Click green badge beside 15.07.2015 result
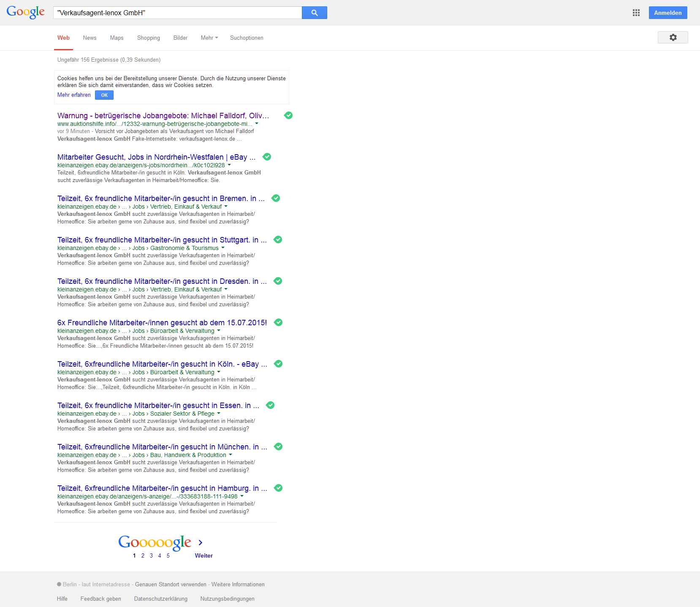Viewport: 700px width, 607px height. pyautogui.click(x=278, y=322)
